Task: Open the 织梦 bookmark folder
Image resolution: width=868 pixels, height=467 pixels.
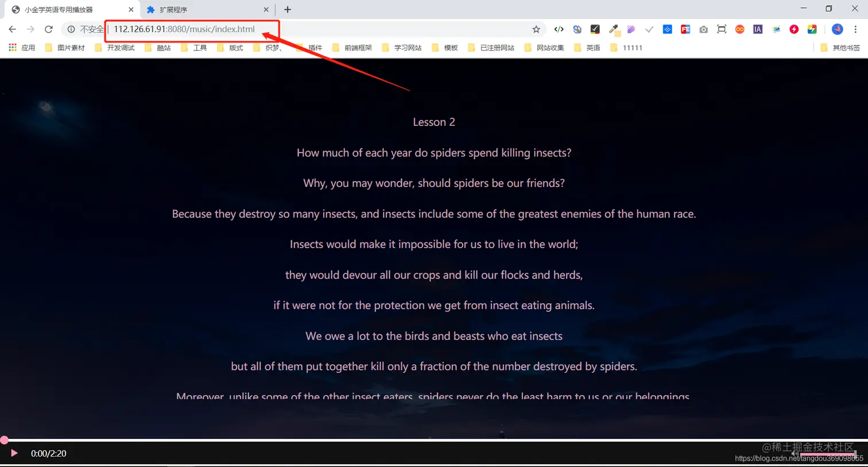Action: 268,48
